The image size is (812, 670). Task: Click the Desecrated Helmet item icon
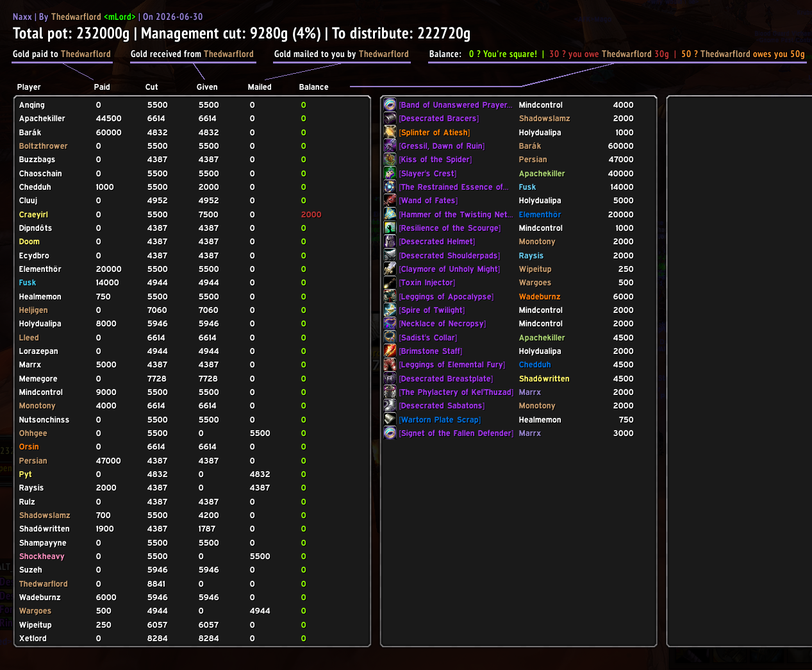[390, 242]
